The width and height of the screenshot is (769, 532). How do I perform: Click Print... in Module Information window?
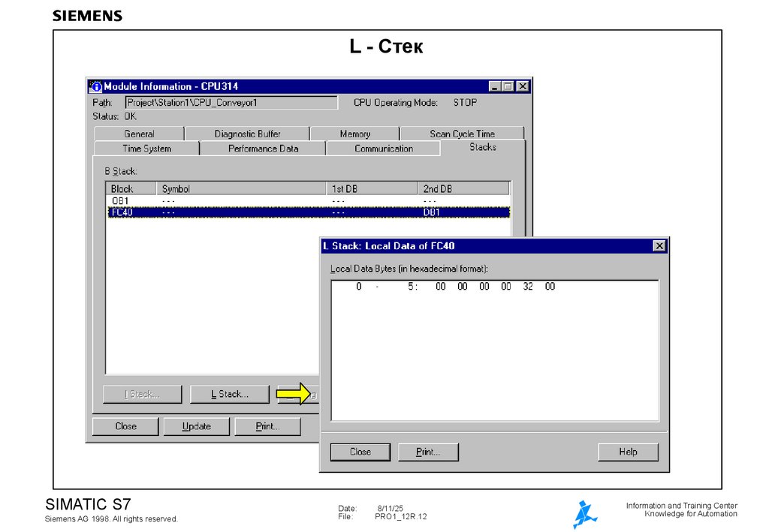(x=267, y=426)
